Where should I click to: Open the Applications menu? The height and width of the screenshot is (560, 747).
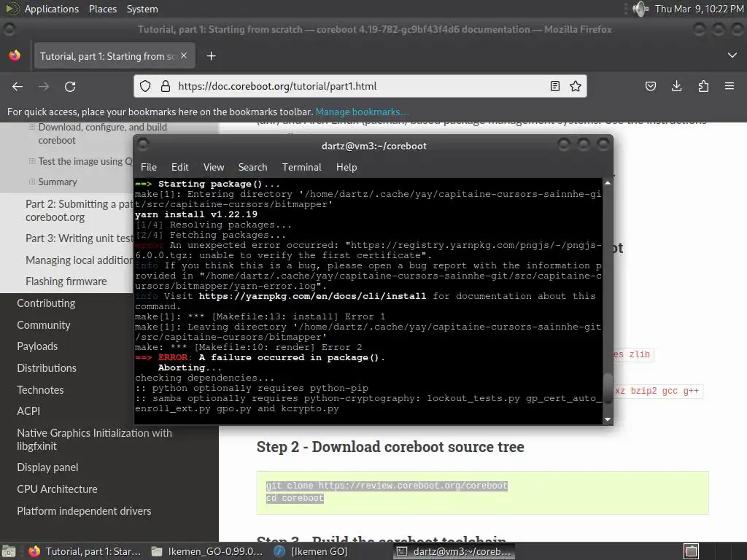pyautogui.click(x=52, y=9)
